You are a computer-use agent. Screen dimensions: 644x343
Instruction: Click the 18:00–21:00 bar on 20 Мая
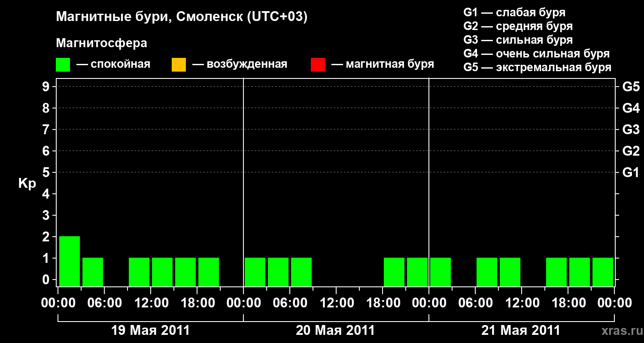[x=394, y=272]
